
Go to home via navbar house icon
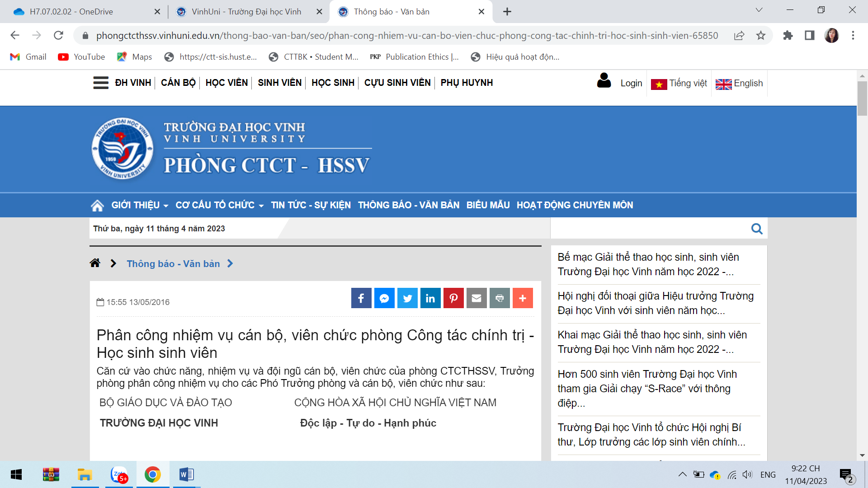coord(97,206)
